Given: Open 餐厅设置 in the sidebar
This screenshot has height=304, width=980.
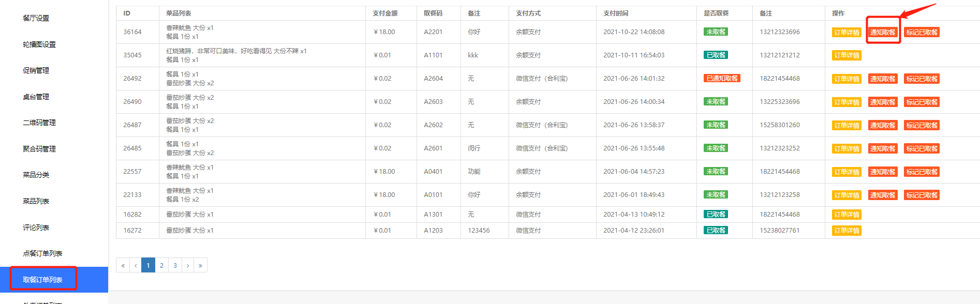Looking at the screenshot, I should [36, 18].
